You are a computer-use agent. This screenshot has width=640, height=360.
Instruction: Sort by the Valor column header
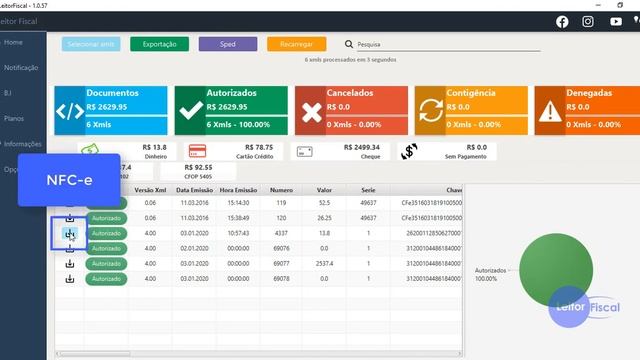click(324, 190)
